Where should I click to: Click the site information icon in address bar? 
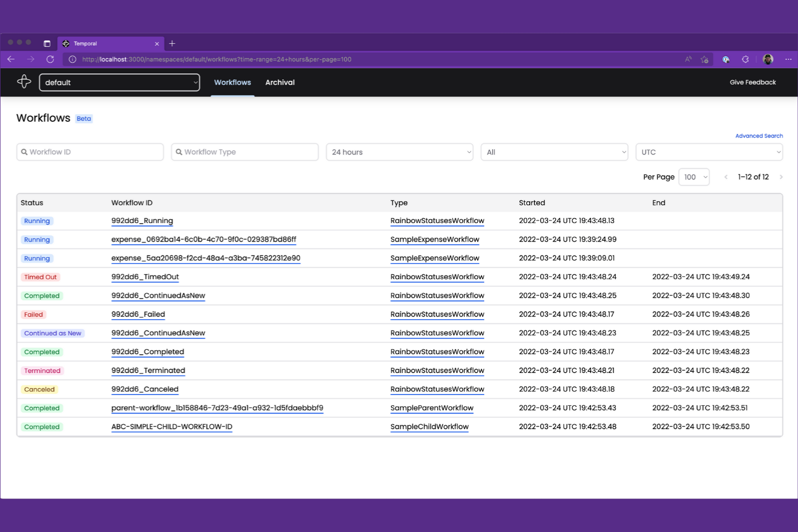point(72,59)
